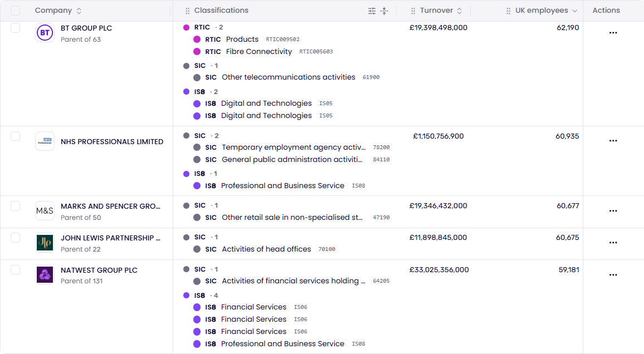Click the NHS Professionals logo icon

(45, 141)
